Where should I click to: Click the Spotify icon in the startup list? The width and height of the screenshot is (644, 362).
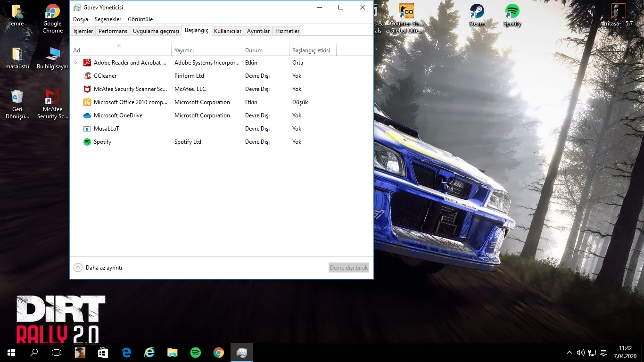coord(87,142)
